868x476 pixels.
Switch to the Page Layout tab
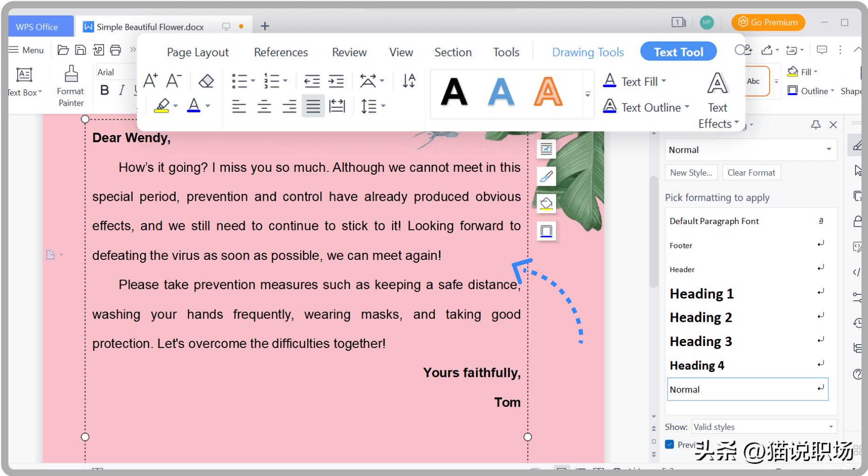pos(198,52)
